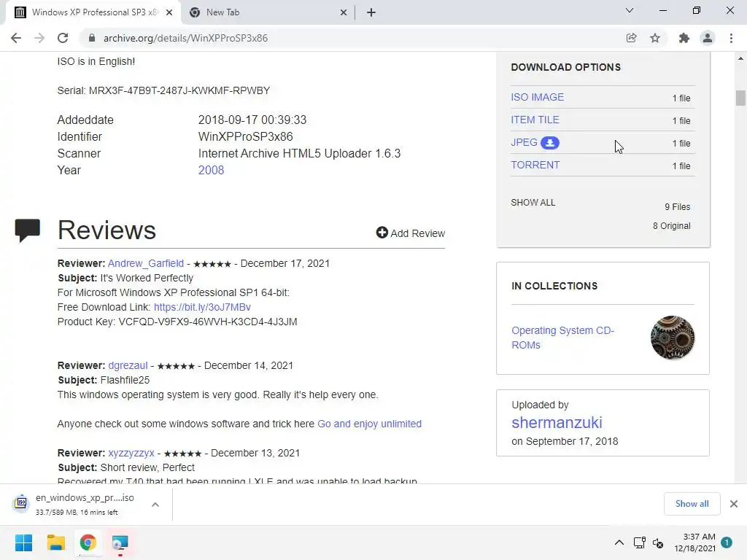This screenshot has width=747, height=560.
Task: Close the downloads bar
Action: [x=734, y=504]
